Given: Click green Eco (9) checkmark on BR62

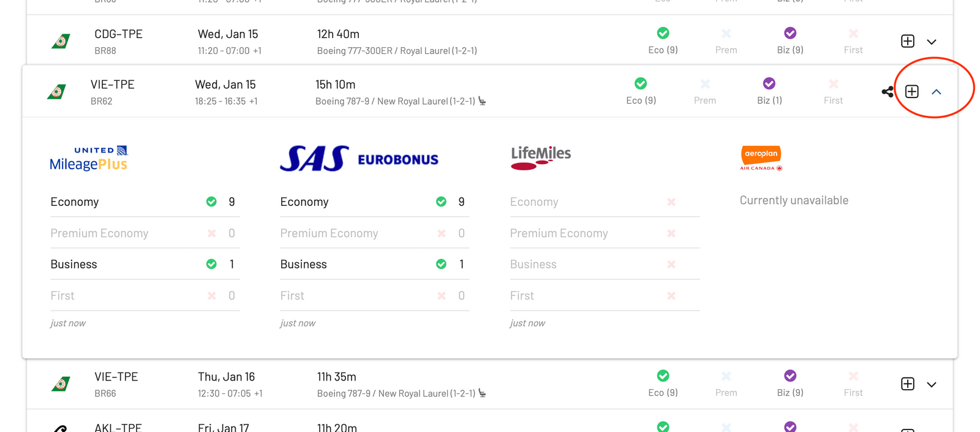Looking at the screenshot, I should pyautogui.click(x=641, y=83).
